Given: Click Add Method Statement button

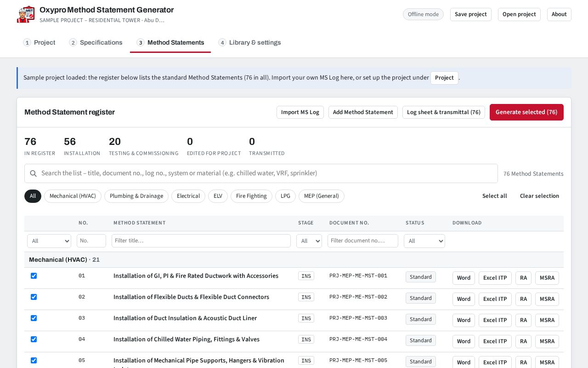Looking at the screenshot, I should click(x=363, y=112).
